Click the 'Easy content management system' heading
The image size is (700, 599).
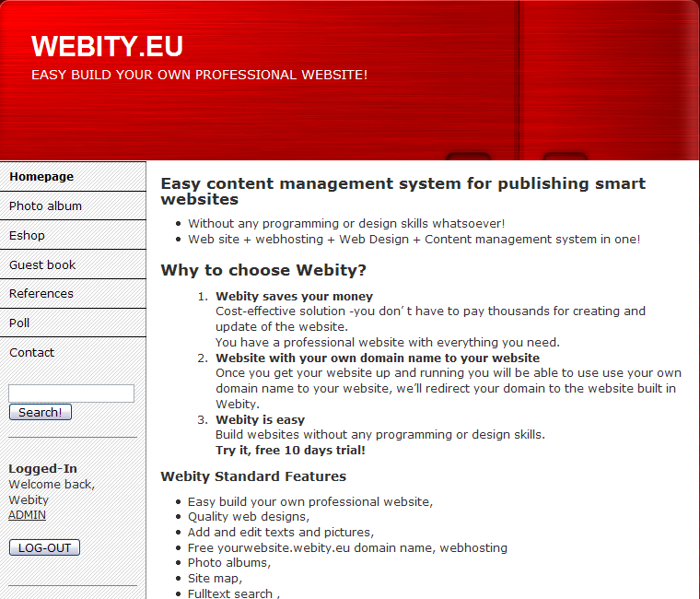(403, 191)
